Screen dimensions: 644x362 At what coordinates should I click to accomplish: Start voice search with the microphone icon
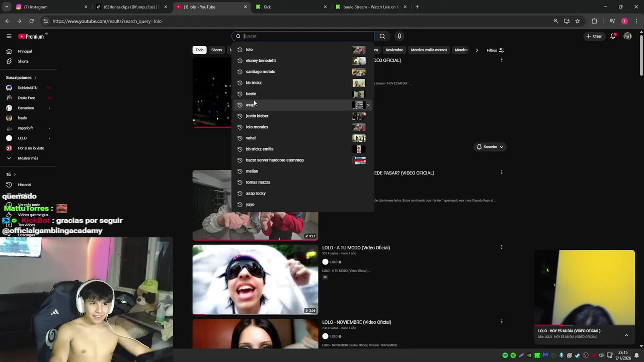click(399, 36)
